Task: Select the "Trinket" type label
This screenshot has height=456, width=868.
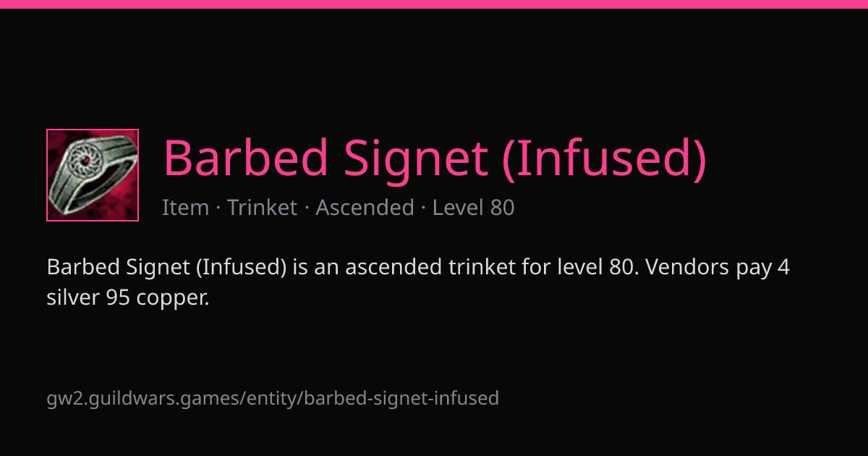Action: [262, 208]
